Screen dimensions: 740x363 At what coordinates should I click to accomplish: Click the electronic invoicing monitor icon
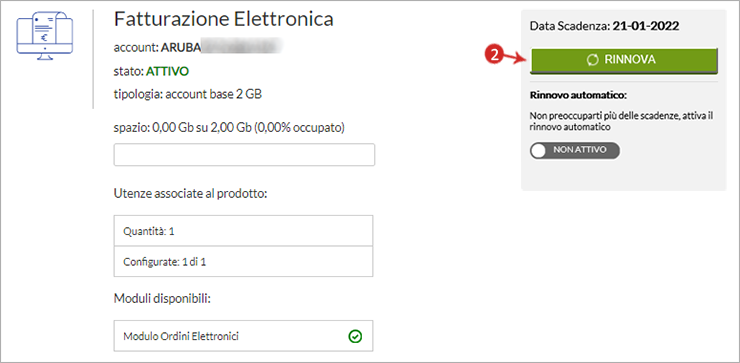click(x=45, y=36)
